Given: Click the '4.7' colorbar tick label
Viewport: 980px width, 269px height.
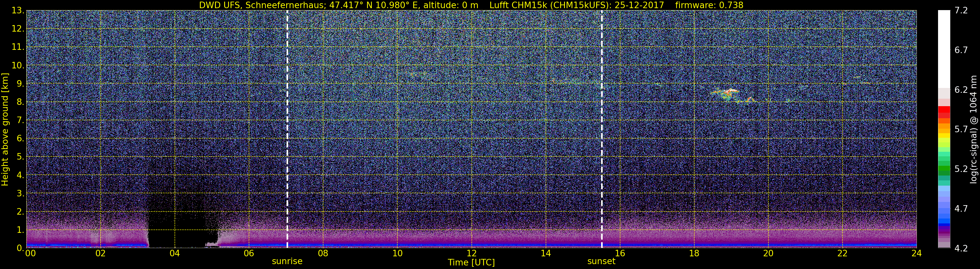Looking at the screenshot, I should coord(961,209).
